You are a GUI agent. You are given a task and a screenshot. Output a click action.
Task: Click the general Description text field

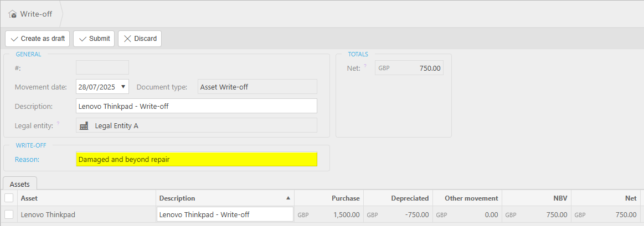(197, 106)
